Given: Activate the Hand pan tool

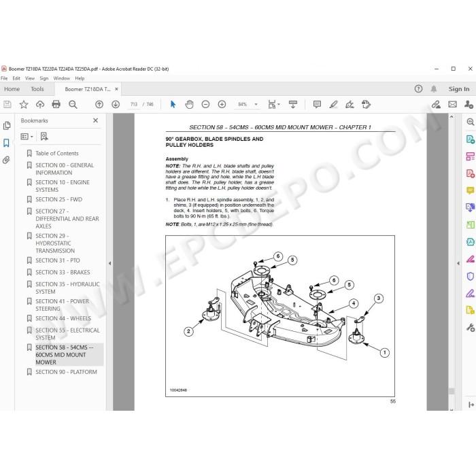Looking at the screenshot, I should pos(189,105).
